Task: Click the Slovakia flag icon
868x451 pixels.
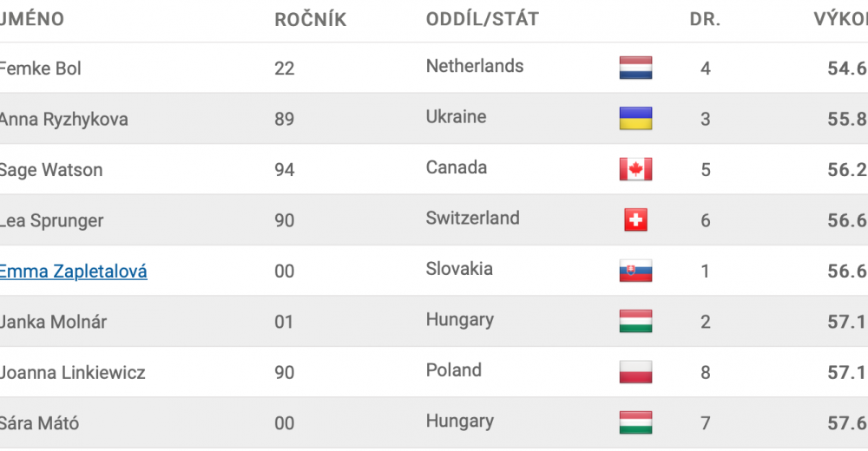Action: (x=635, y=271)
